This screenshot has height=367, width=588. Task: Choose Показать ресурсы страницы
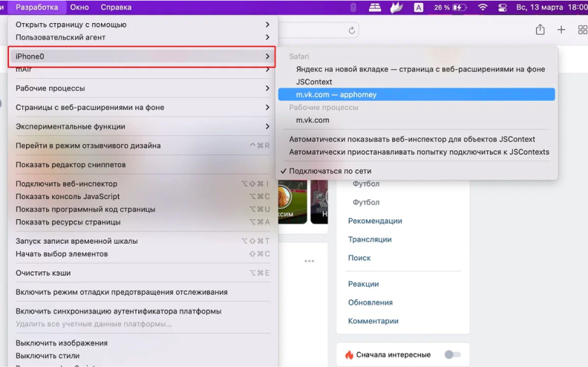[x=143, y=222]
